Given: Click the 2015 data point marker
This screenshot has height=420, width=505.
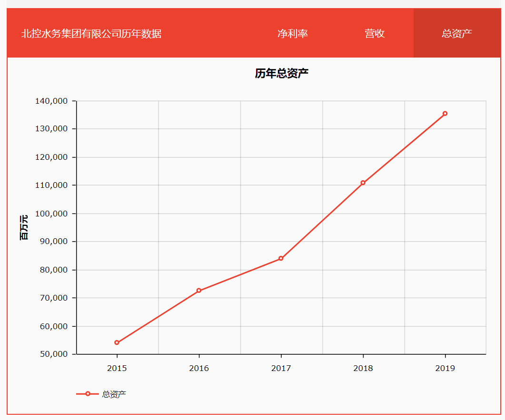Looking at the screenshot, I should click(117, 342).
